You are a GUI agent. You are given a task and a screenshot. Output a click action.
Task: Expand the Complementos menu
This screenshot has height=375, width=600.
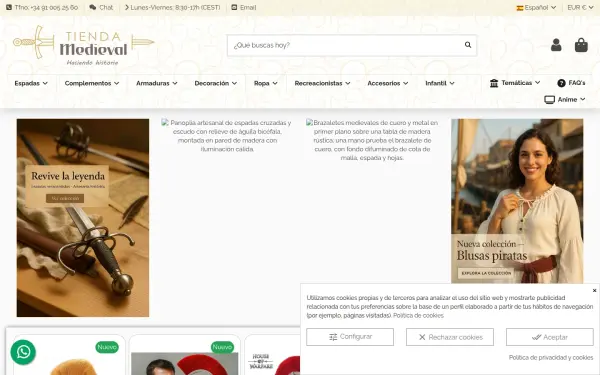coord(92,83)
